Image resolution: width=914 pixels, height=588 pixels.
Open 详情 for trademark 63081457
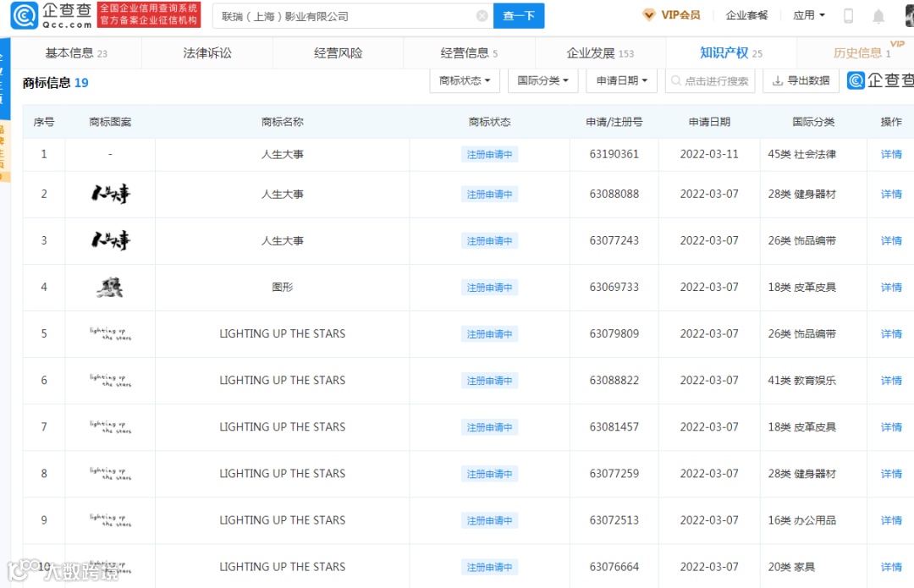[x=891, y=426]
